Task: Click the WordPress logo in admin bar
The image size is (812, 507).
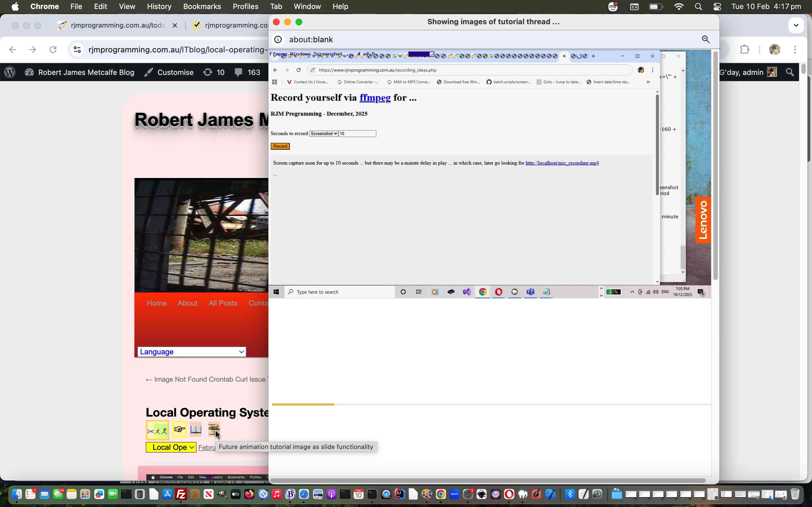Action: [x=10, y=72]
